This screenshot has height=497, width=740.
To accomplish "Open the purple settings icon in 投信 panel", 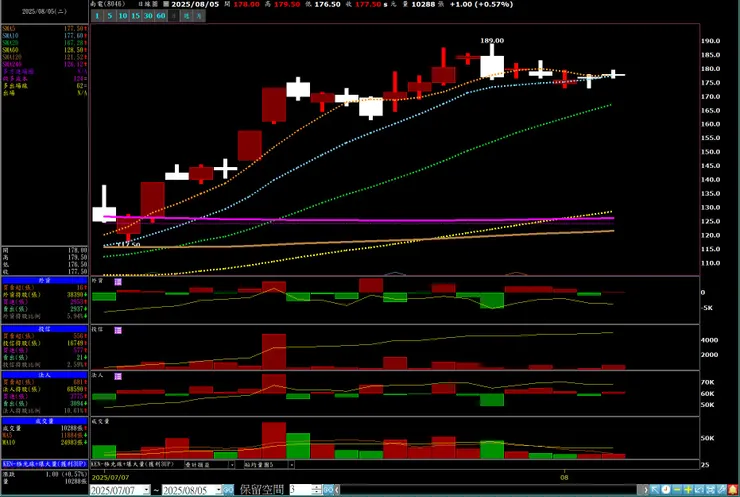I will click(x=118, y=330).
